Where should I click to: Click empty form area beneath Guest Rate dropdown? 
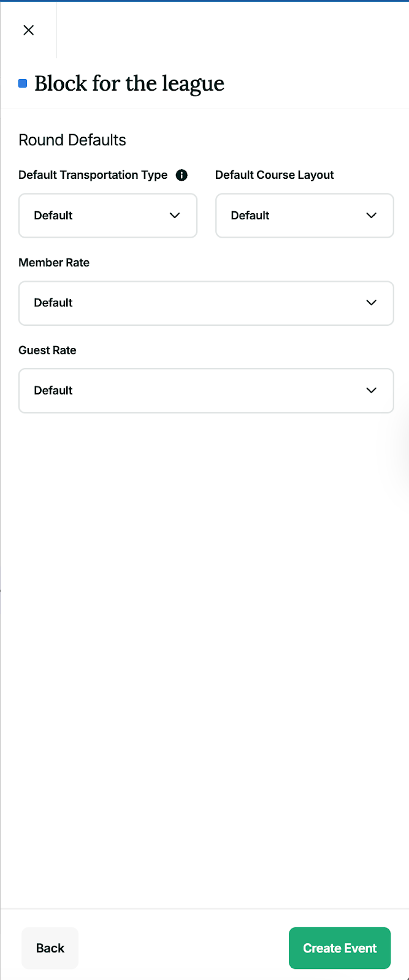(x=202, y=612)
